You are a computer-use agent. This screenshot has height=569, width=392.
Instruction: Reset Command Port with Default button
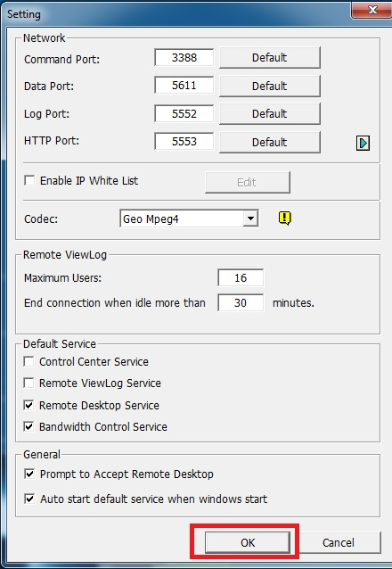click(x=269, y=57)
